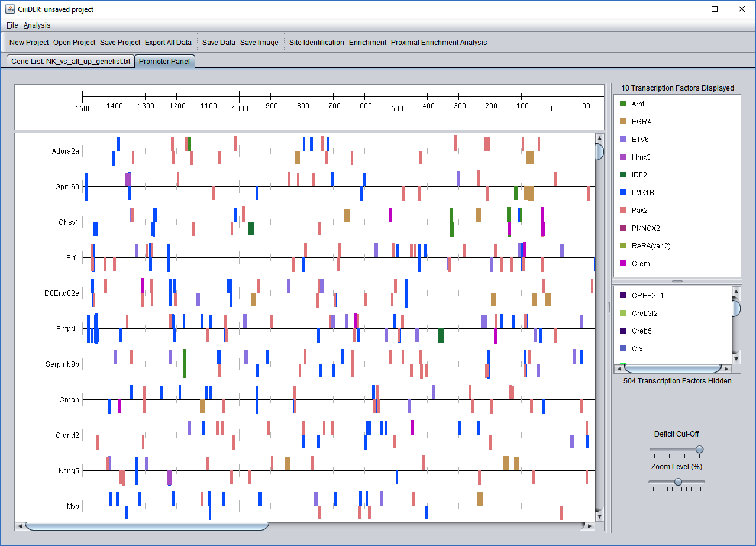Screen dimensions: 756x546
Task: Click the CiiiDER application icon in title bar
Action: [10, 9]
